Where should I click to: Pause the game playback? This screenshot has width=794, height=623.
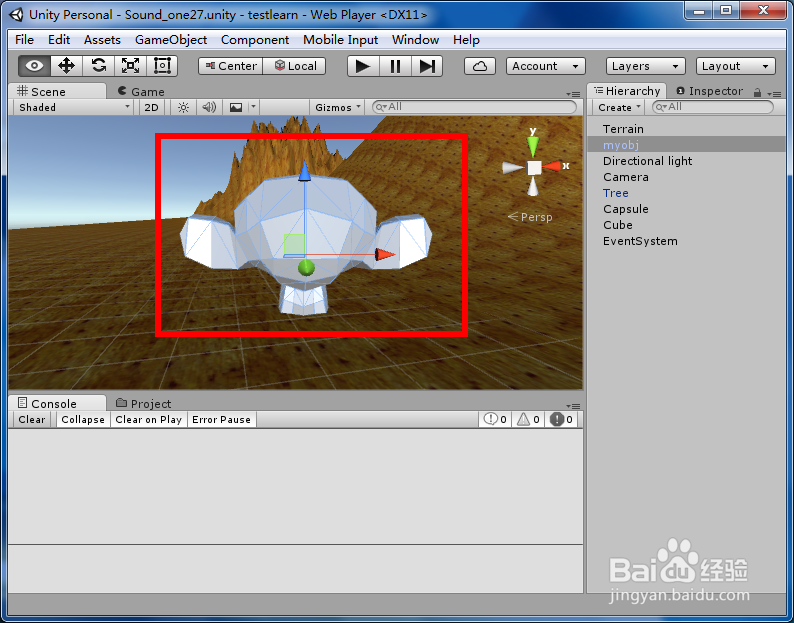pyautogui.click(x=395, y=66)
